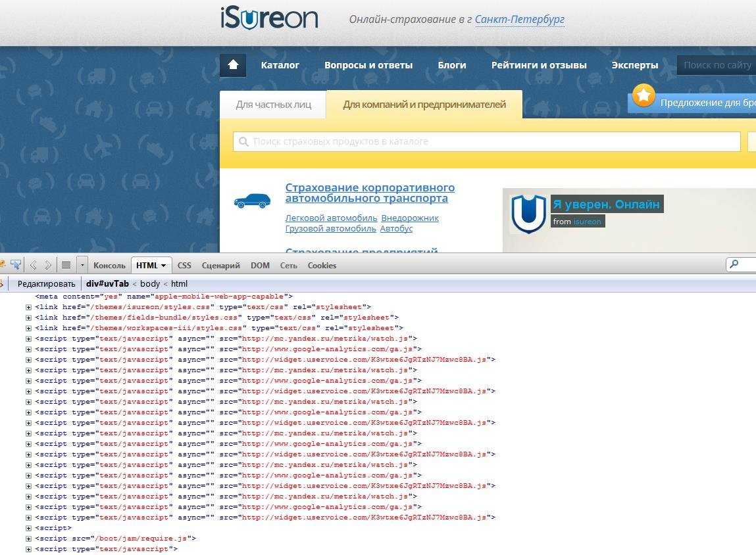The width and height of the screenshot is (756, 555).
Task: Click Firebug back arrow icon
Action: point(34,265)
